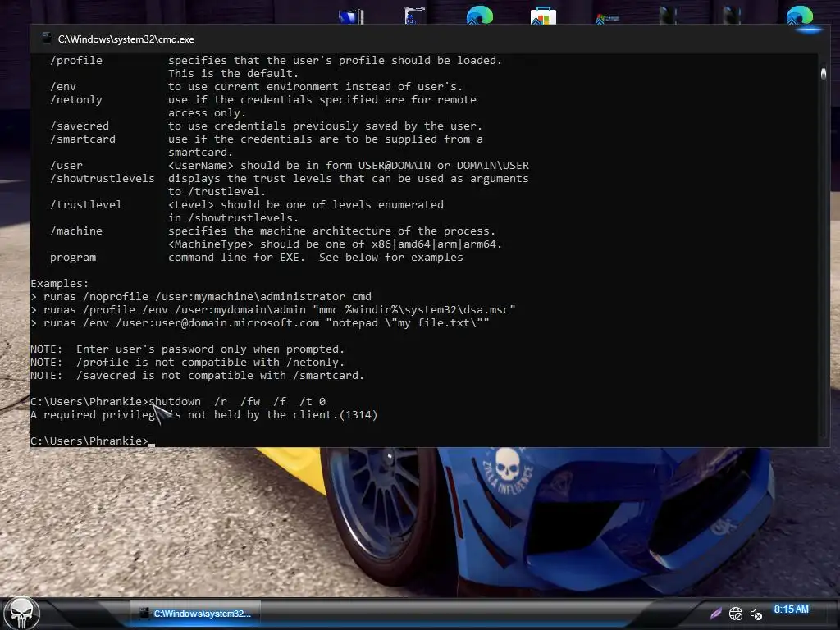Screen dimensions: 840x630
Task: Open the purple feather tray icon
Action: pyautogui.click(x=715, y=614)
